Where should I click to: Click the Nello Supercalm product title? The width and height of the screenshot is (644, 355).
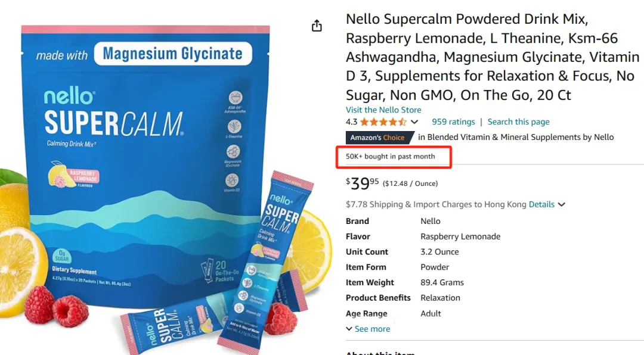pyautogui.click(x=492, y=57)
